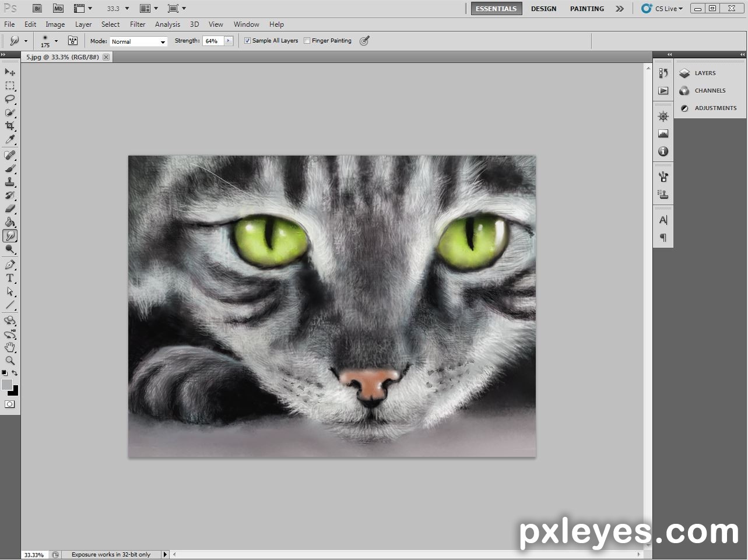Select the Paint Bucket tool

point(10,222)
